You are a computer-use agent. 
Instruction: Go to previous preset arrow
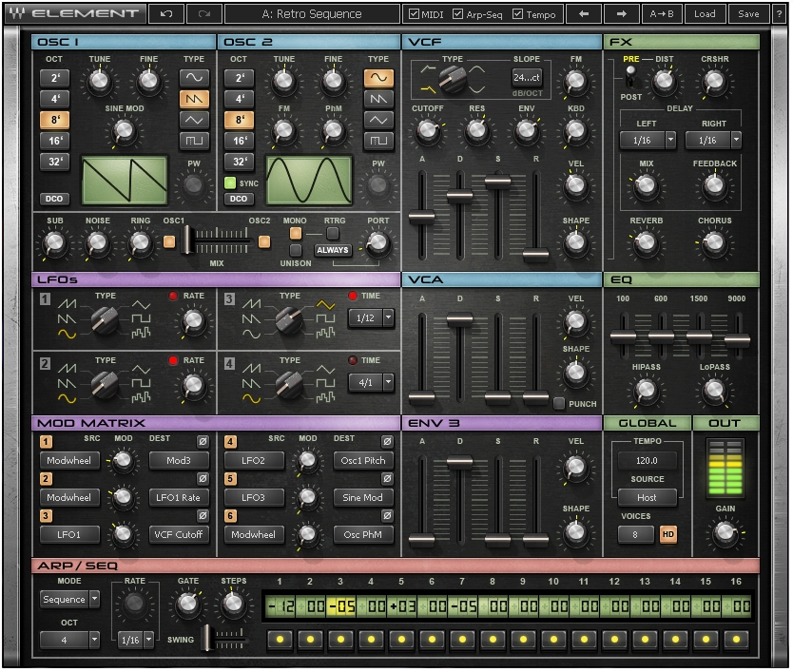pyautogui.click(x=584, y=14)
